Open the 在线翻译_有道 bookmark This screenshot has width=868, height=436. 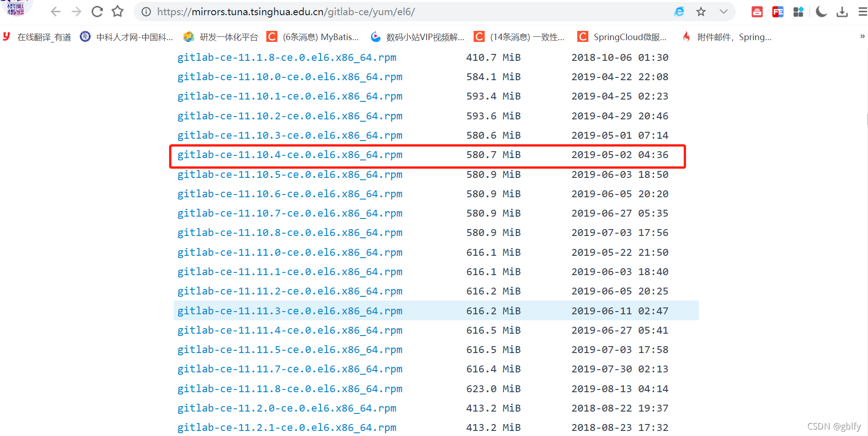coord(37,37)
